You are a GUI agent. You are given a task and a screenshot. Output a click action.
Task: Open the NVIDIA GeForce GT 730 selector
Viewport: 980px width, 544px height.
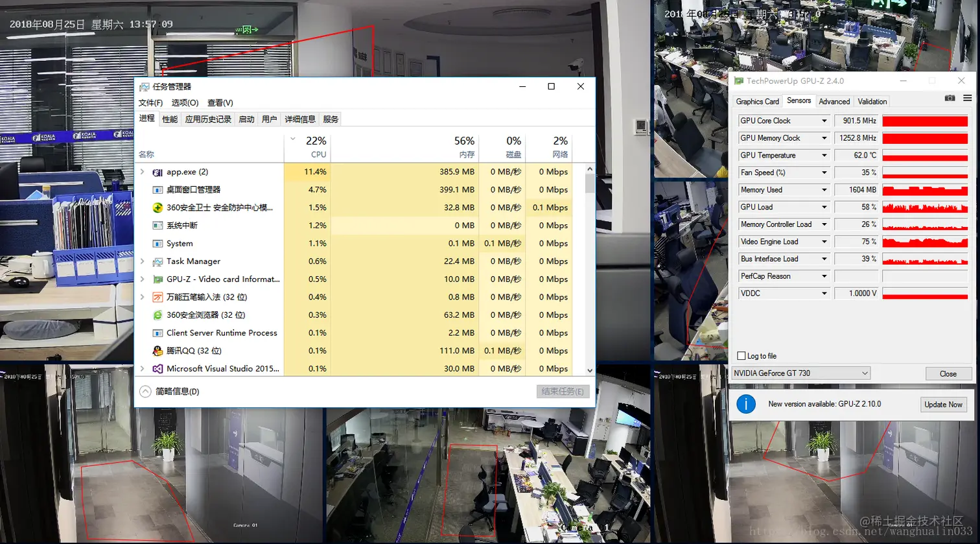[x=800, y=373]
